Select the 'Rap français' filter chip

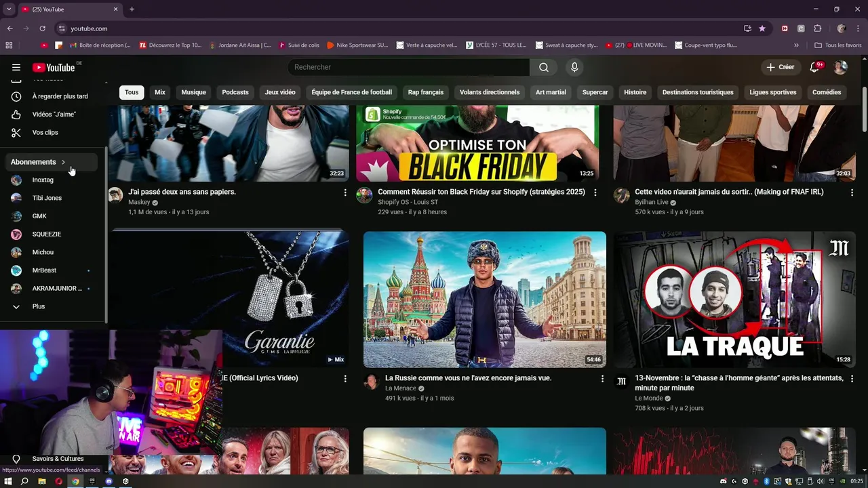[x=426, y=92]
